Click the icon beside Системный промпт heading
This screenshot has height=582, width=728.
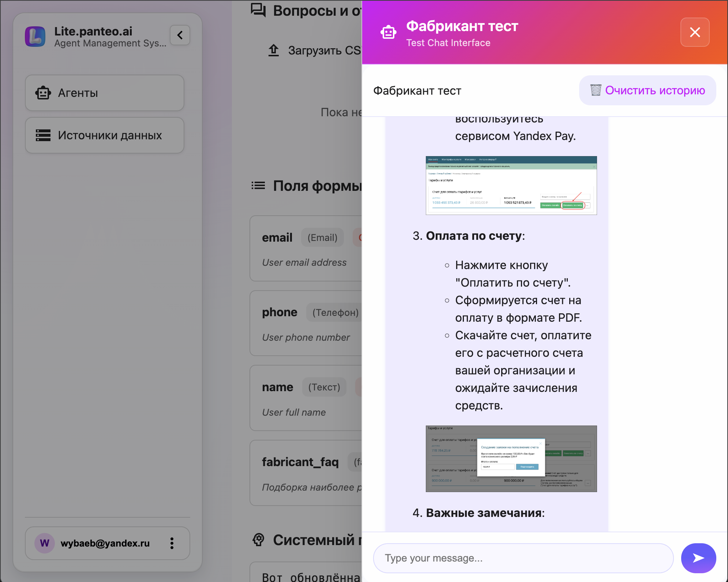(x=258, y=540)
